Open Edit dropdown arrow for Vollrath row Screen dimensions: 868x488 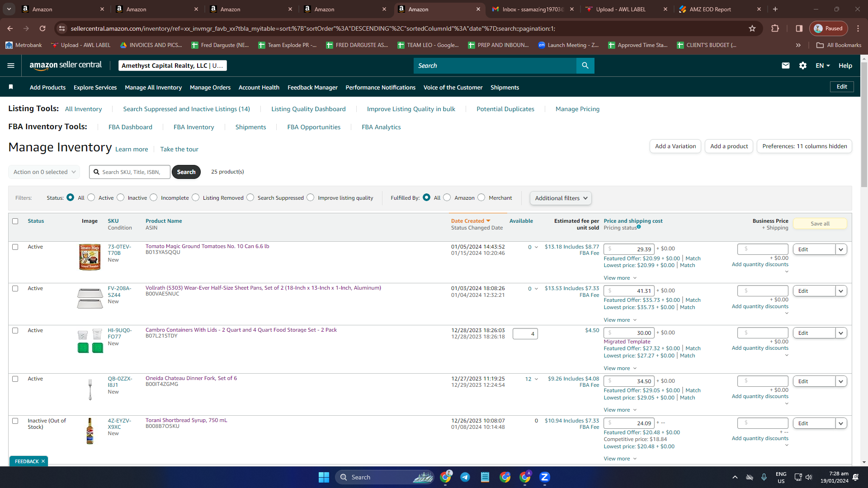click(x=841, y=291)
